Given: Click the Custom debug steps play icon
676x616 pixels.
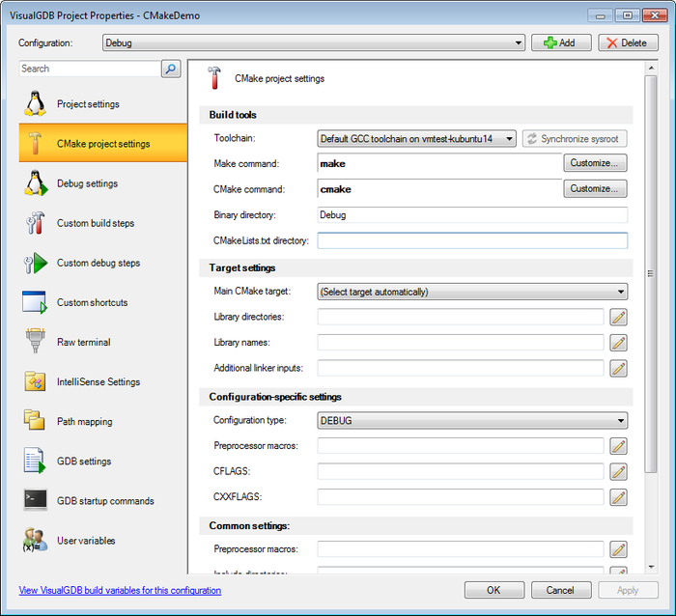Looking at the screenshot, I should tap(36, 263).
